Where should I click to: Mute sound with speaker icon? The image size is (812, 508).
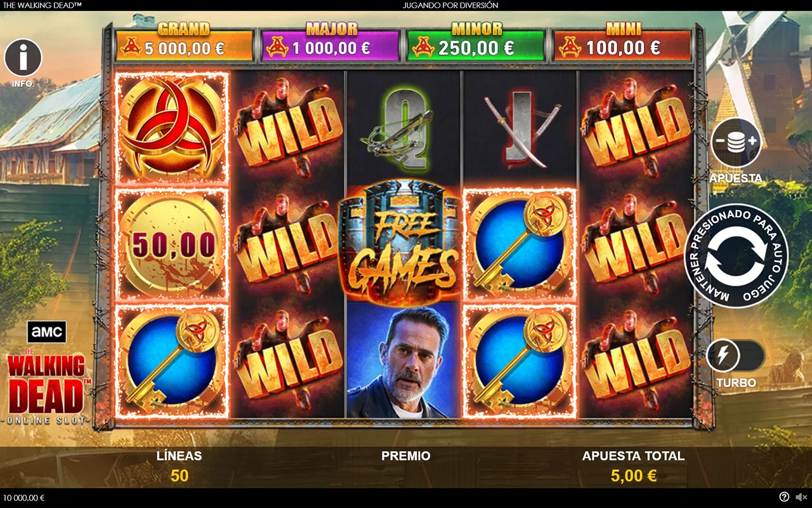click(x=802, y=497)
